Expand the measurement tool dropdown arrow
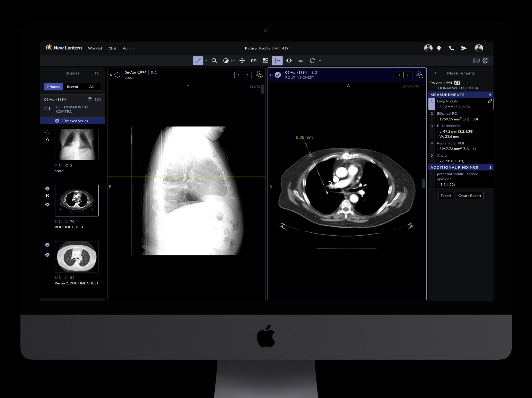This screenshot has width=532, height=398. point(206,61)
